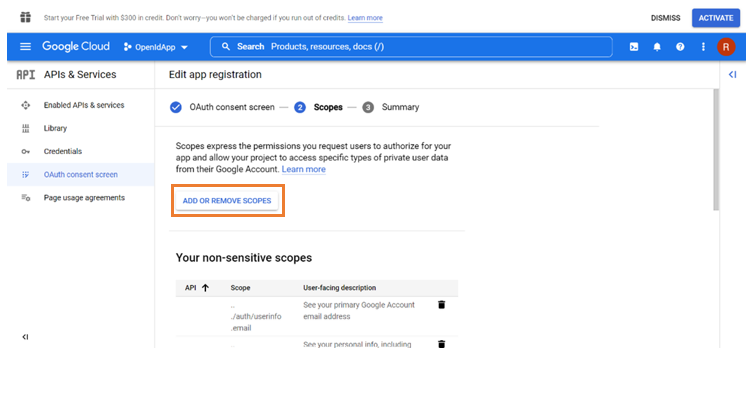Click the ACTIVATE free trial button

(x=716, y=18)
